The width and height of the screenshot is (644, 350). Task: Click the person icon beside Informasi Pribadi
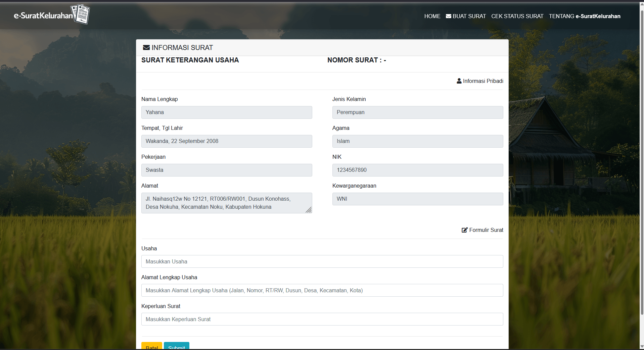pos(459,81)
